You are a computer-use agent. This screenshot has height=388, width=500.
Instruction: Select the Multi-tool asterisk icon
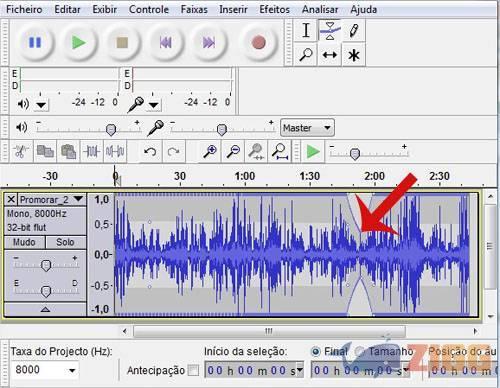tap(354, 55)
